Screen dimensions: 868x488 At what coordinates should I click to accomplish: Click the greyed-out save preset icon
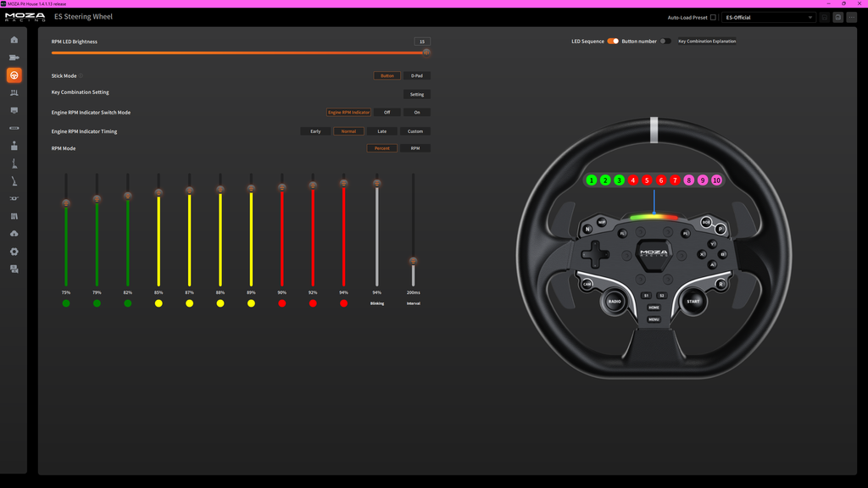click(x=824, y=18)
